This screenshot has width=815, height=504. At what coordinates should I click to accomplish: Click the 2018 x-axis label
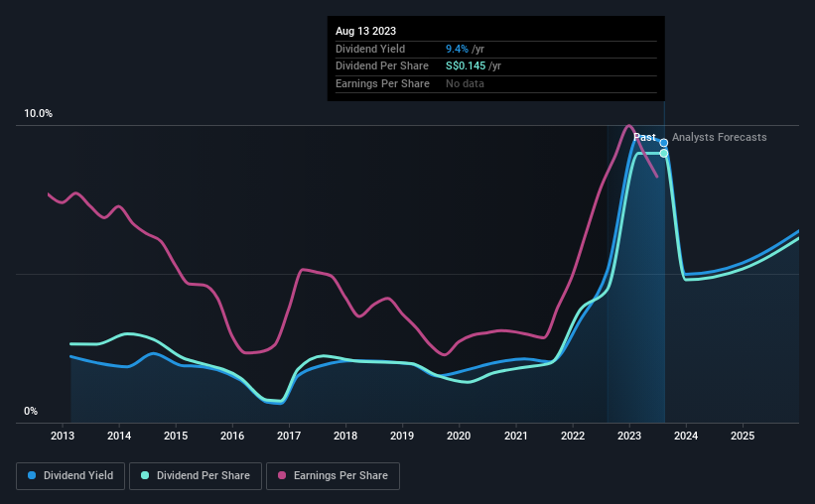point(345,436)
